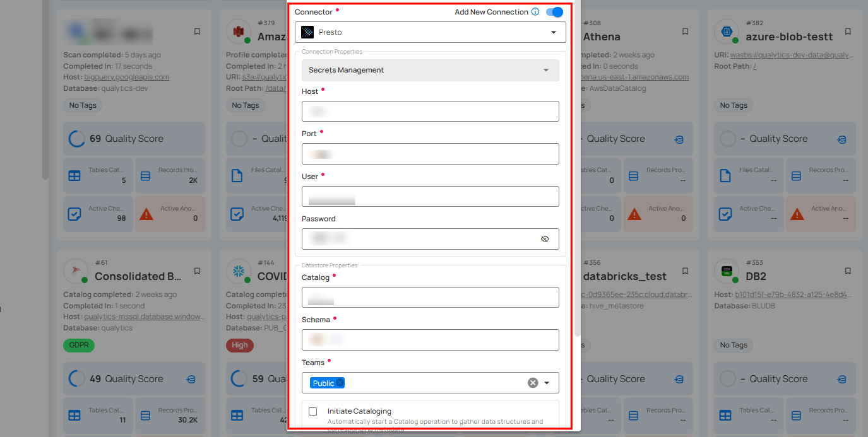Screen dimensions: 868x437
Task: Bookmark the azure-blob-testt datastore
Action: pos(848,32)
